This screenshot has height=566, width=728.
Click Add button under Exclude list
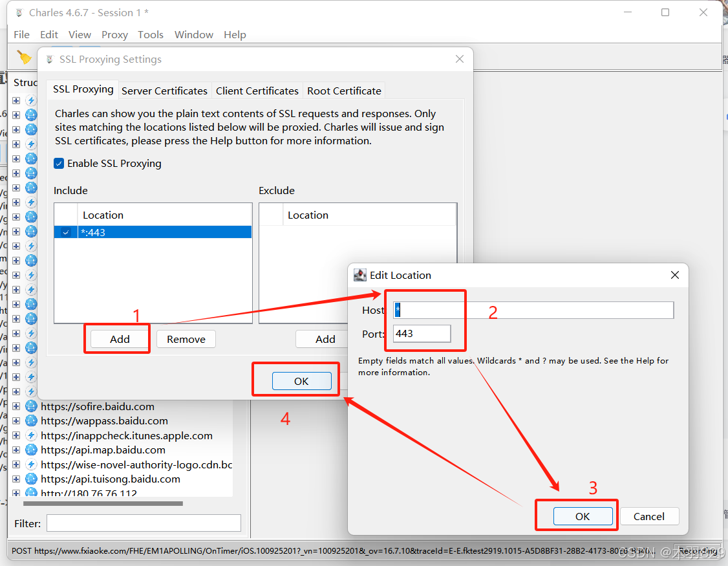point(325,339)
